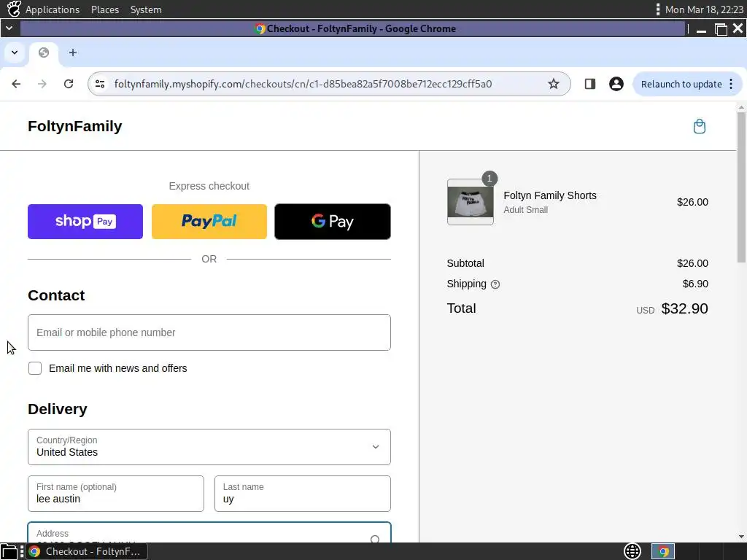Click the $32.90 total amount

pyautogui.click(x=684, y=308)
